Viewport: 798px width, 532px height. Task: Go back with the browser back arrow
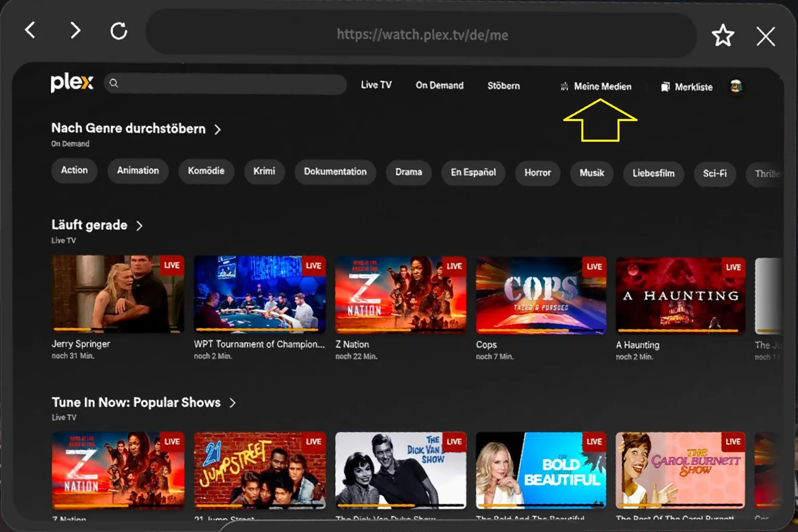tap(30, 30)
